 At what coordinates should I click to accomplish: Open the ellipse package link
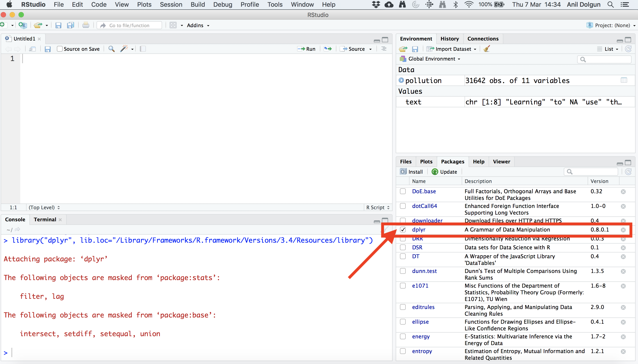pos(420,322)
